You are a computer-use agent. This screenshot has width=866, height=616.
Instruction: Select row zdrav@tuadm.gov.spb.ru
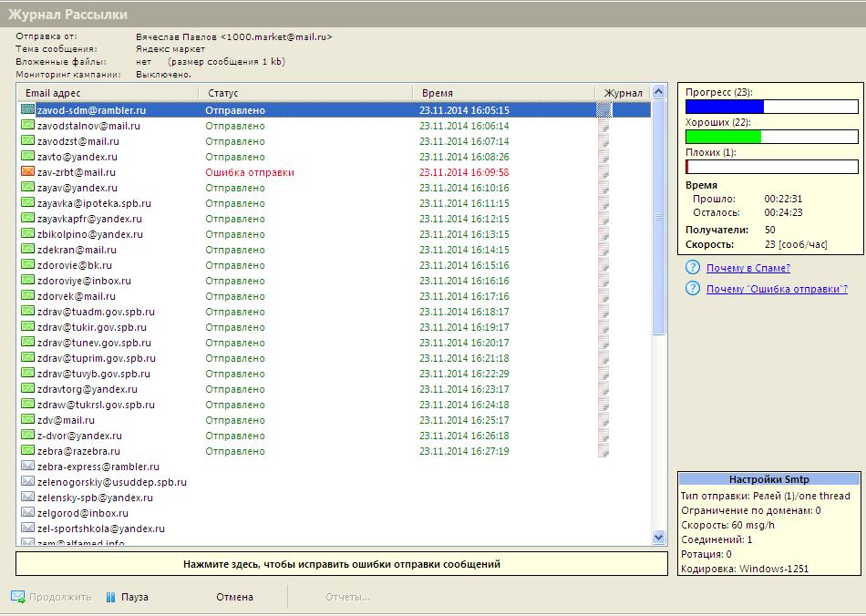click(335, 312)
